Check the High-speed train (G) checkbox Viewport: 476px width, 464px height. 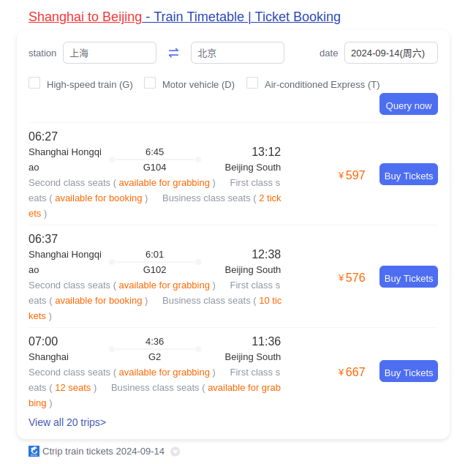tap(34, 83)
